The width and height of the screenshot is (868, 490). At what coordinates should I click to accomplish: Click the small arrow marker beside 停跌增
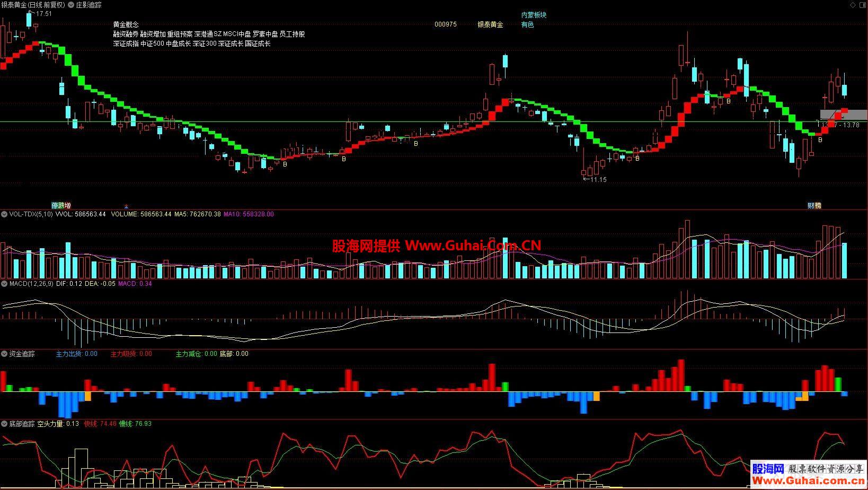pos(126,206)
